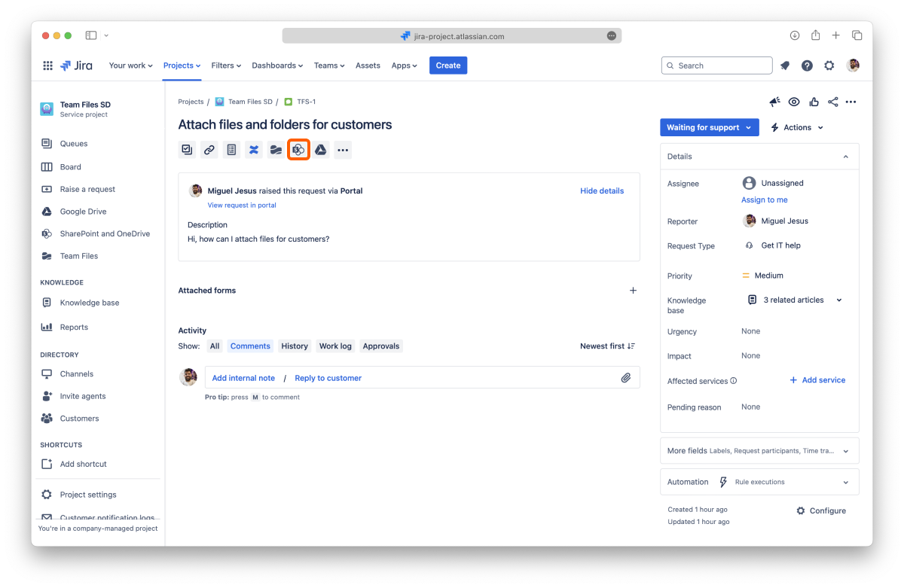
Task: Click the link issue icon
Action: click(x=209, y=150)
